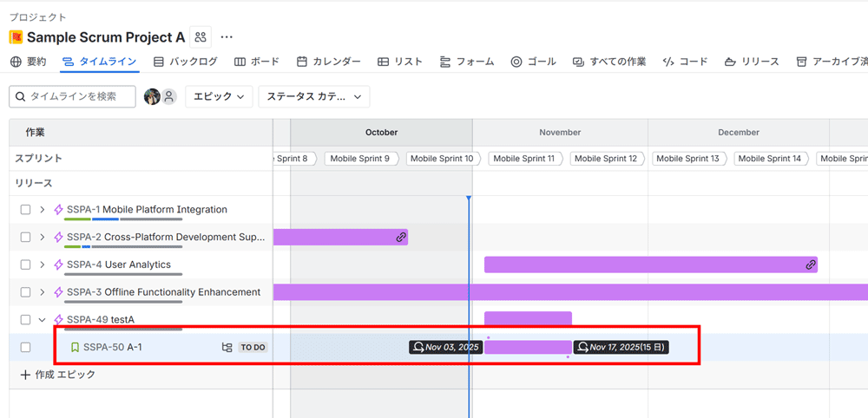
Task: Expand SSPA-4 User Analytics epic
Action: (x=42, y=265)
